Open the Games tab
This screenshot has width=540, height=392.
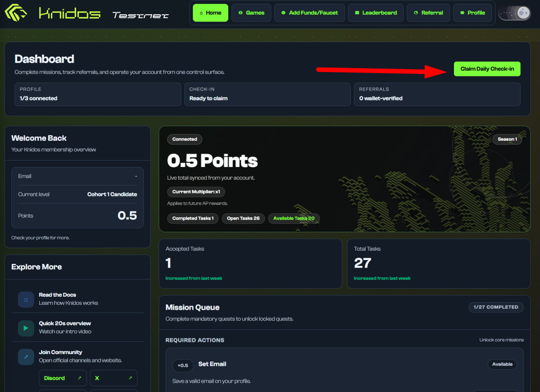click(251, 13)
